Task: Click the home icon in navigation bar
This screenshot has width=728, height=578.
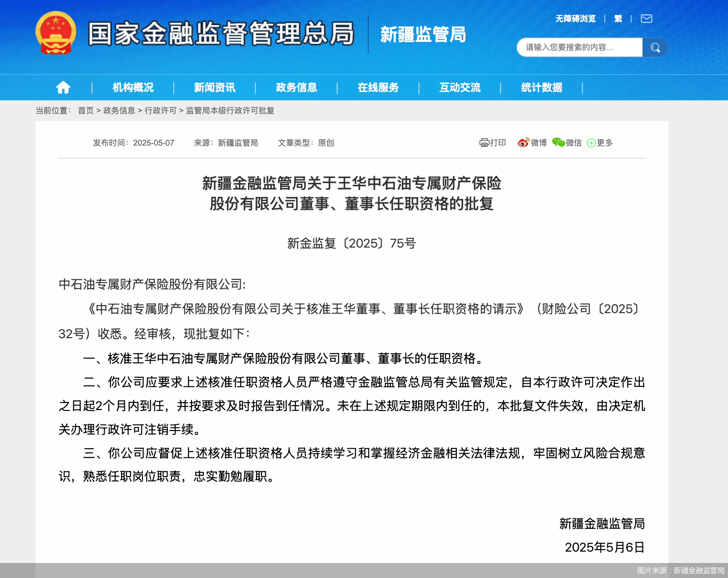Action: pos(63,87)
